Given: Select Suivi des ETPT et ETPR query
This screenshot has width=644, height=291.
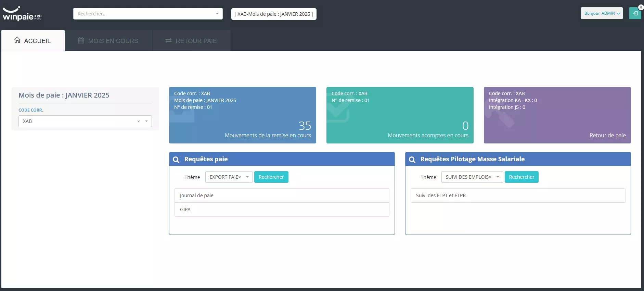Looking at the screenshot, I should (518, 195).
